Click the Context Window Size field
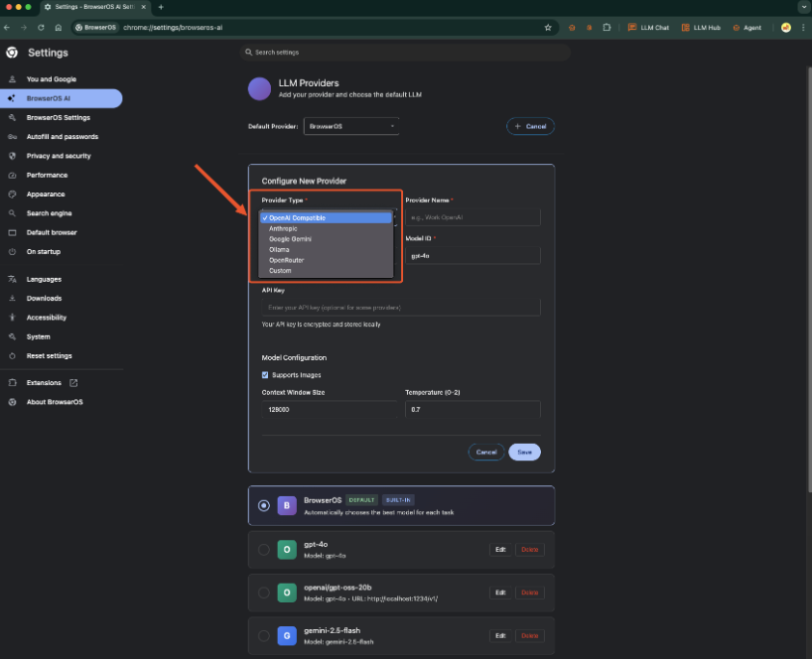 (330, 410)
